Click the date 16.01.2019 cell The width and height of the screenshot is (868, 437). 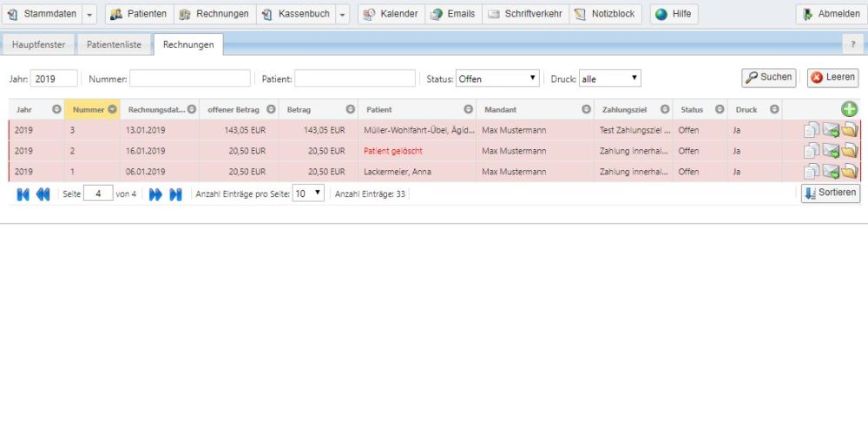tap(160, 151)
